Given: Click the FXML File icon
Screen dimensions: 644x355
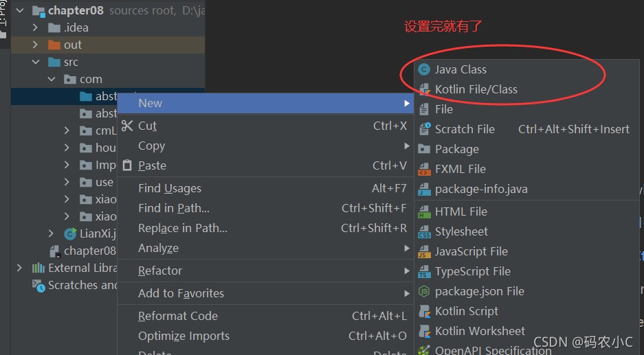Looking at the screenshot, I should point(424,169).
